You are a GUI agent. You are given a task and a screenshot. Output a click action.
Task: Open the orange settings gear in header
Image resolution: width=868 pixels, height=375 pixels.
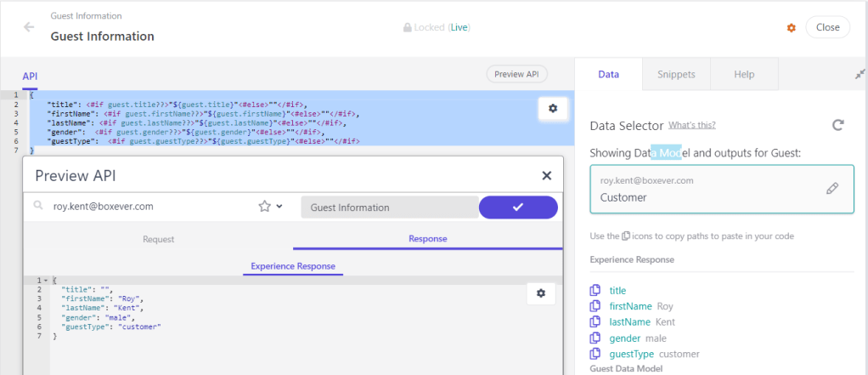click(792, 28)
